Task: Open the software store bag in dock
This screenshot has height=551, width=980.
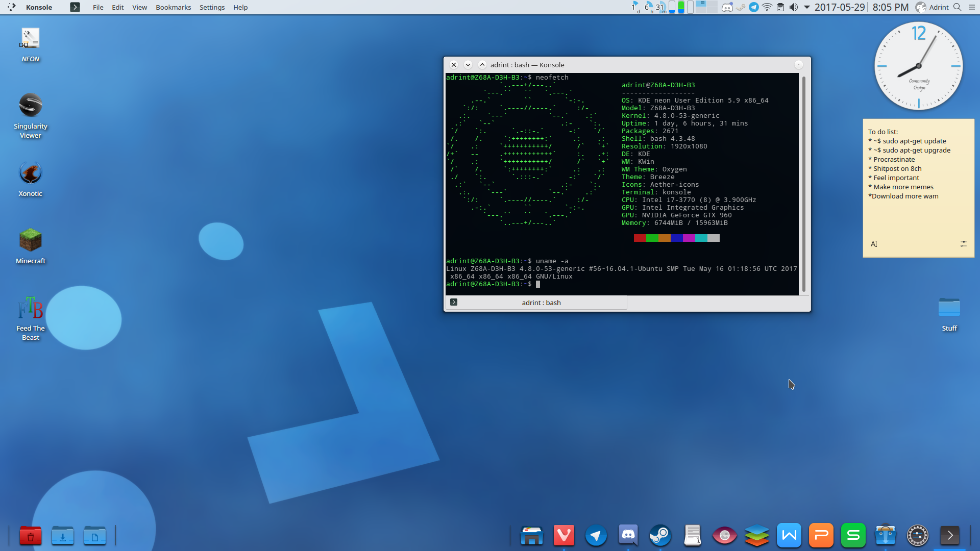Action: pyautogui.click(x=885, y=536)
